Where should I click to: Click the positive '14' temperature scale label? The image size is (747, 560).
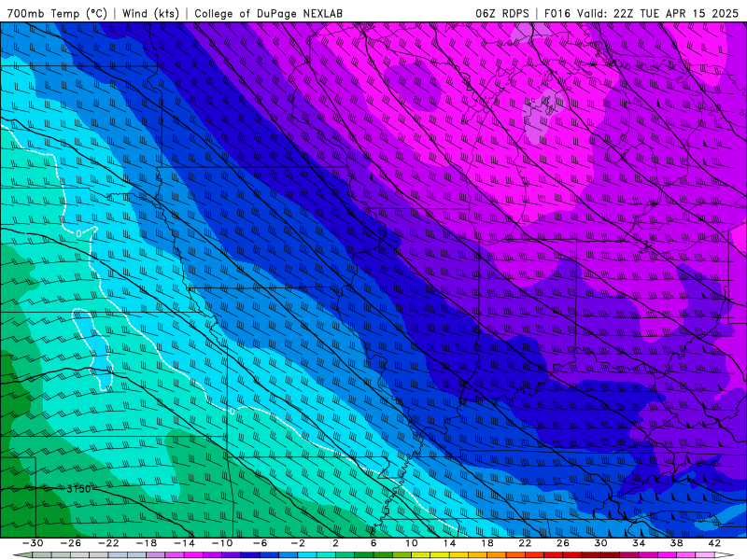[449, 543]
